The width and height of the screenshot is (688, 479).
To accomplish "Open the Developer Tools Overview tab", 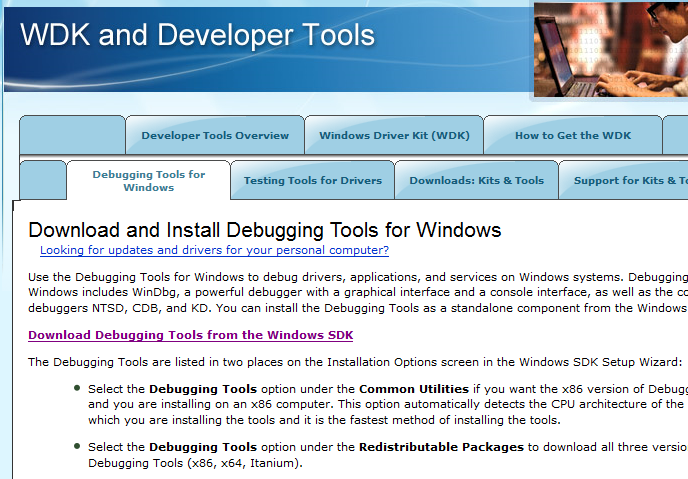I will pyautogui.click(x=215, y=135).
